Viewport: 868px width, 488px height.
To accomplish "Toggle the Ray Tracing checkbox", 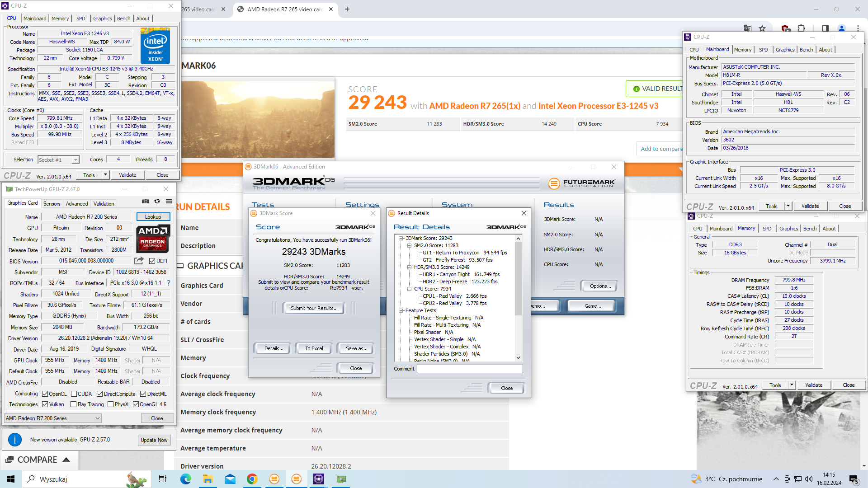I will (x=73, y=404).
